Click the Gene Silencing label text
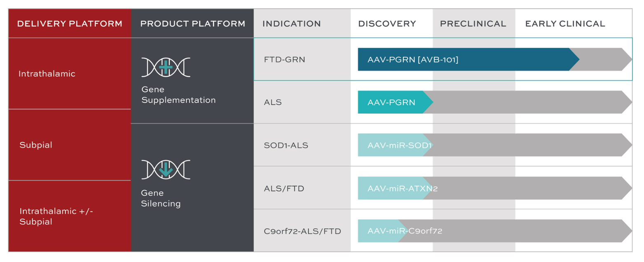644x262 pixels. coord(161,198)
